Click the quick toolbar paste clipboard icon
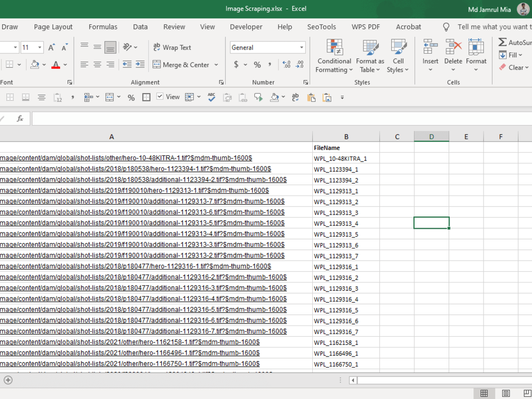Viewport: 532px width, 399px height. 311,98
